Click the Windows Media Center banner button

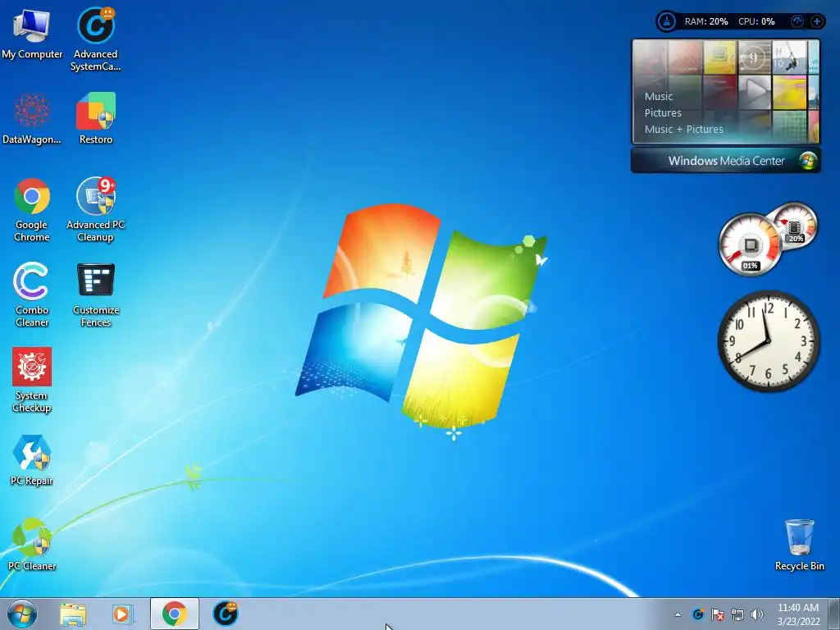pyautogui.click(x=726, y=161)
